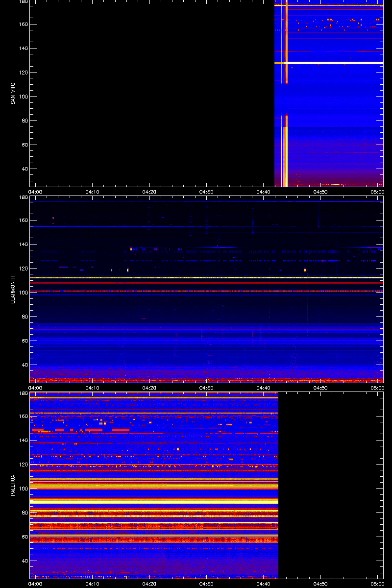The height and width of the screenshot is (588, 392).
Task: Click 05:00 time label below San Vito panel
Action: [x=377, y=192]
